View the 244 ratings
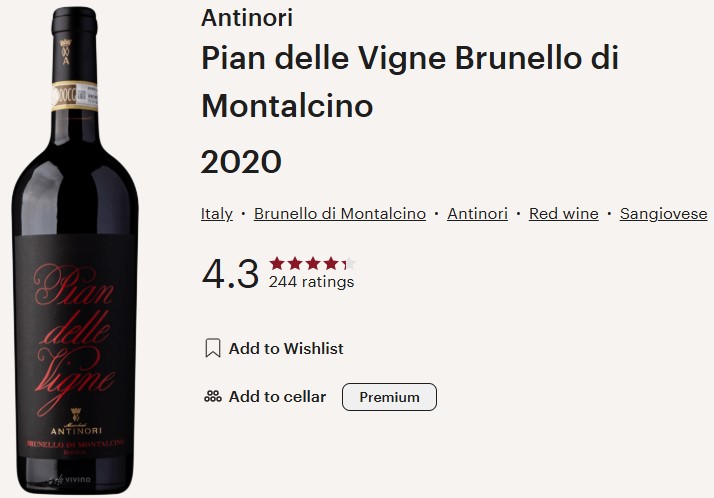 click(311, 282)
